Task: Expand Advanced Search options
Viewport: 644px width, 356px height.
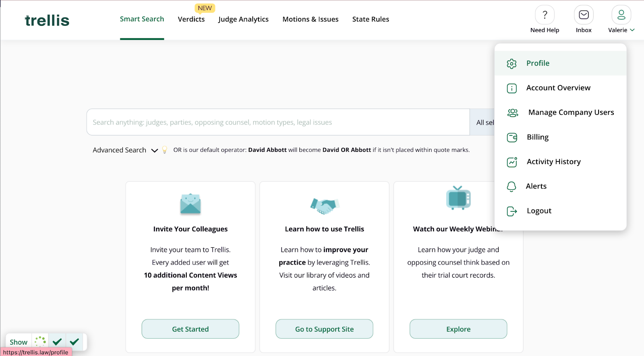Action: click(x=125, y=150)
